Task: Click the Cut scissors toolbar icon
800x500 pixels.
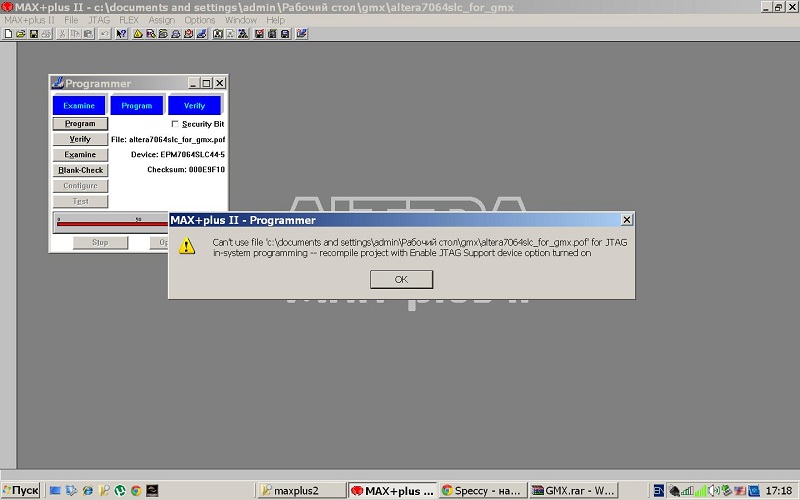Action: [62, 33]
